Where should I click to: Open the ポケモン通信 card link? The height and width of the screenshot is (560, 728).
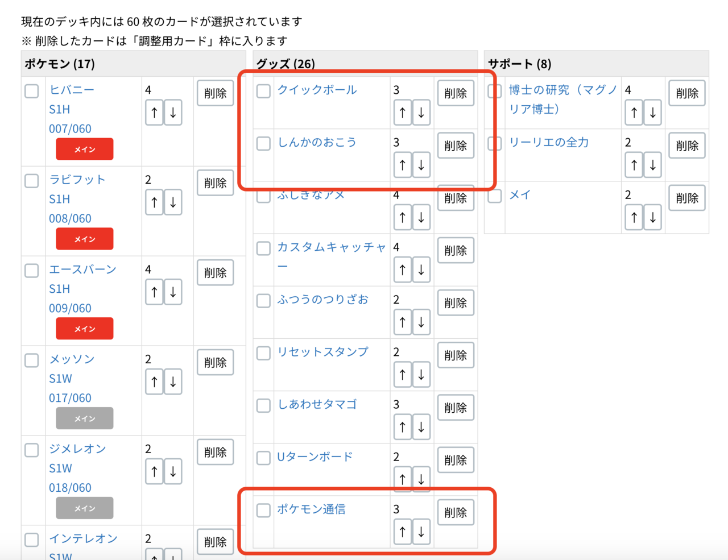(311, 509)
